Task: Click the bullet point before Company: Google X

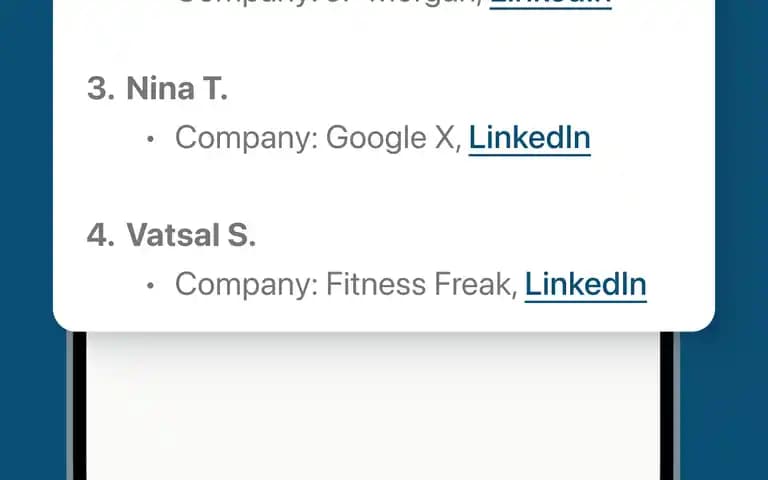Action: [150, 140]
